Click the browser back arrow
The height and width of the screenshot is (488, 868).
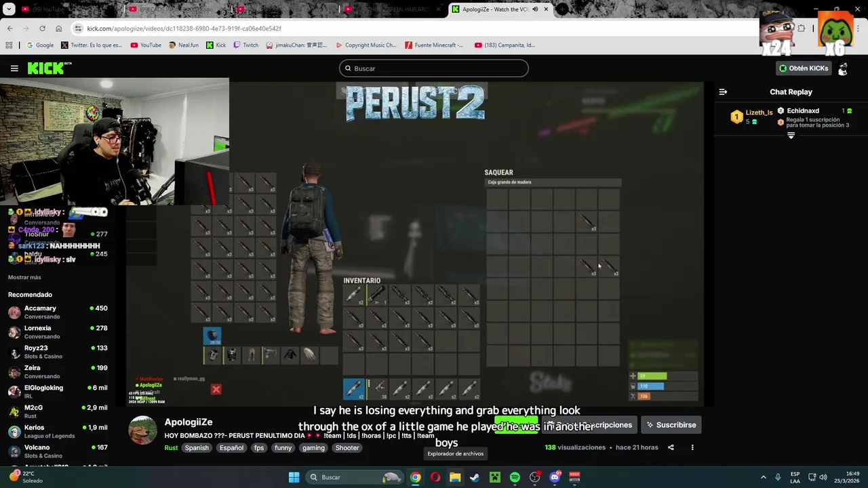click(x=10, y=28)
